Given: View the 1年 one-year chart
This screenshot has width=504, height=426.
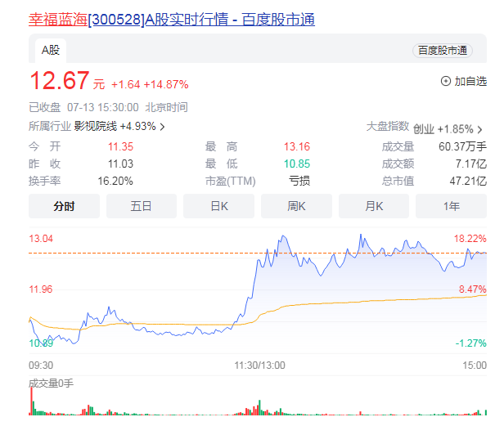Looking at the screenshot, I should pos(452,206).
